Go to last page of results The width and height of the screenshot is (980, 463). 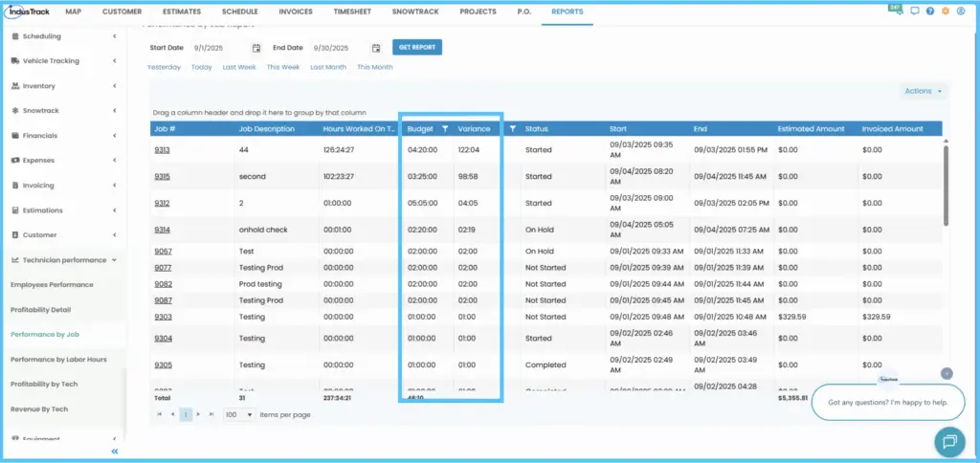(212, 414)
